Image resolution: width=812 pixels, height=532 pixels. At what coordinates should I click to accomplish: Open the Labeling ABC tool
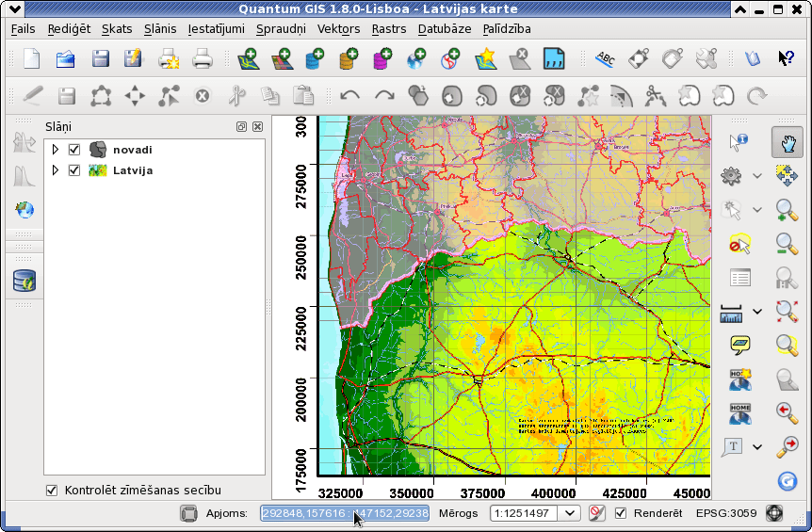[605, 58]
